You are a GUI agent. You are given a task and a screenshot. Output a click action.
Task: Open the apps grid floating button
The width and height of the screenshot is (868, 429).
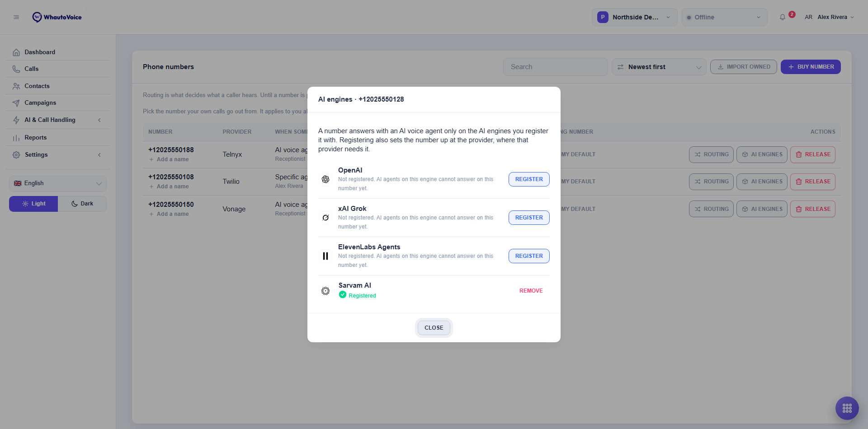(x=847, y=408)
